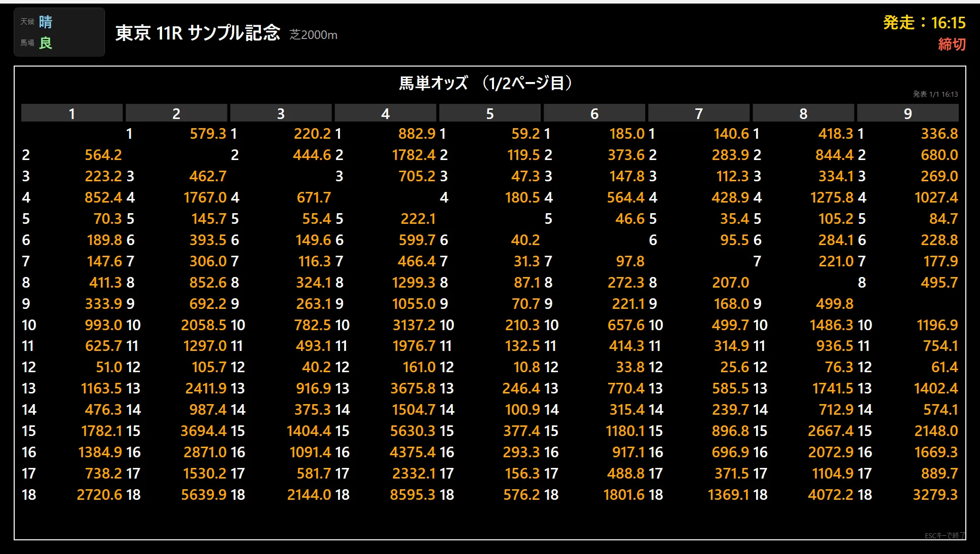Click odds value 2720.6
This screenshot has width=980, height=554.
click(x=99, y=495)
